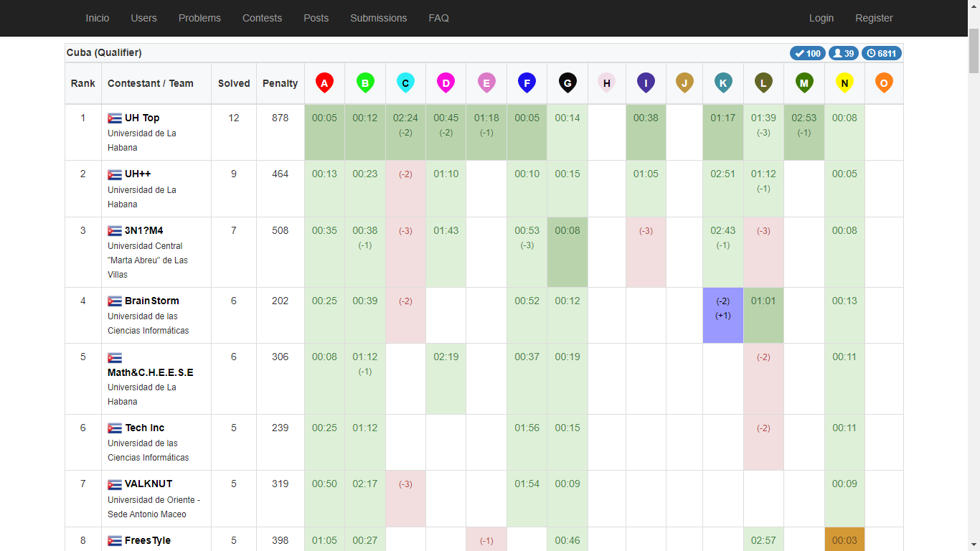This screenshot has height=551, width=980.
Task: Open the UH++ team name
Action: [x=138, y=174]
